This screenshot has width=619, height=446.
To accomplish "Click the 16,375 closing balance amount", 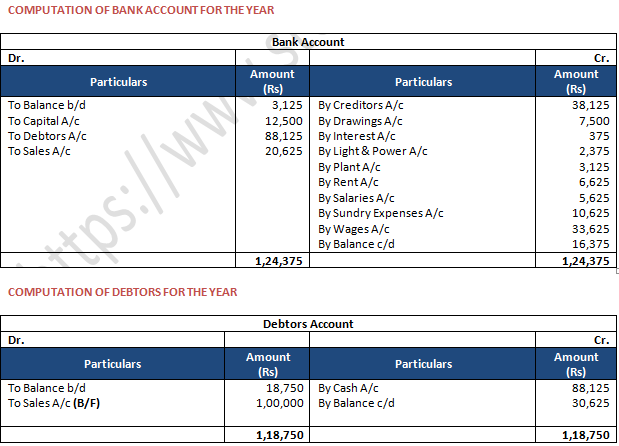I will [x=591, y=244].
